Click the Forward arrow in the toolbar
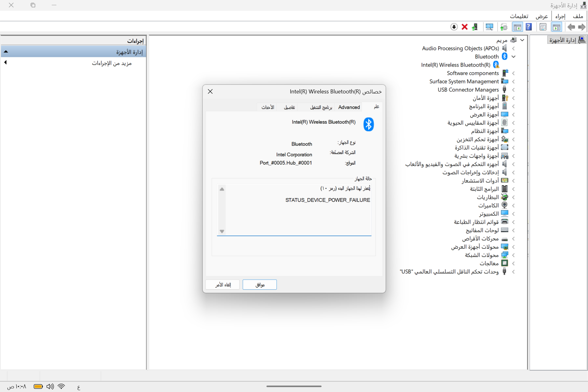Image resolution: width=588 pixels, height=392 pixels. coord(582,27)
